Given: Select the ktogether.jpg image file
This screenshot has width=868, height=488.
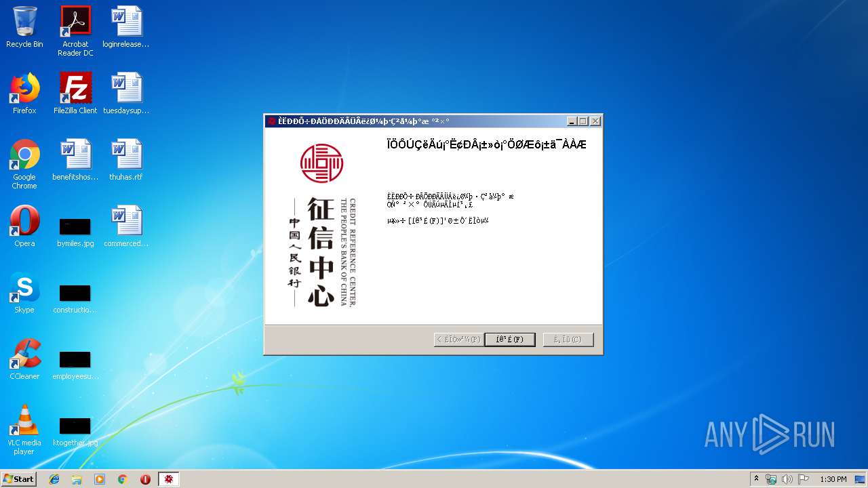Looking at the screenshot, I should pyautogui.click(x=75, y=430).
